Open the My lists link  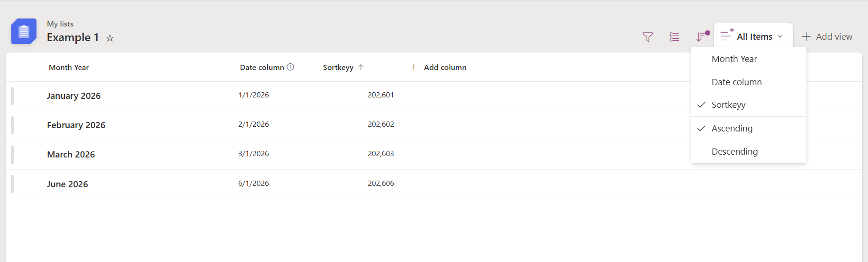pos(60,24)
